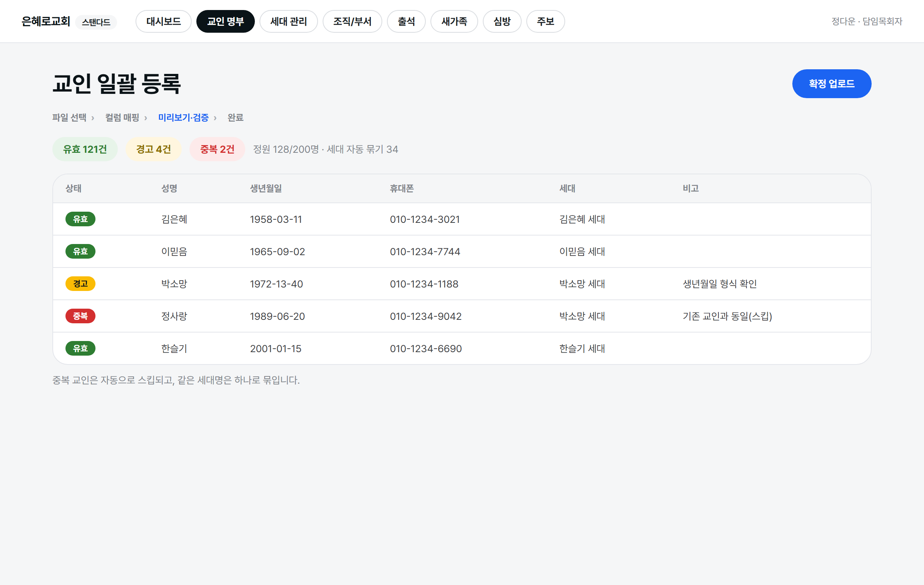This screenshot has width=924, height=585.
Task: Click the 이믿음 세대 cell
Action: pyautogui.click(x=582, y=252)
